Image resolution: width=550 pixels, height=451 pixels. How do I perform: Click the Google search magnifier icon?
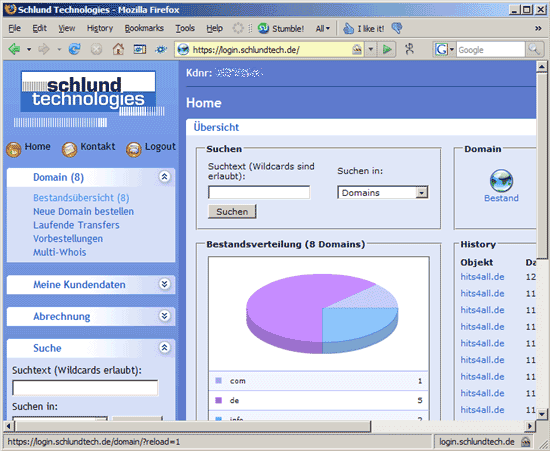click(534, 49)
